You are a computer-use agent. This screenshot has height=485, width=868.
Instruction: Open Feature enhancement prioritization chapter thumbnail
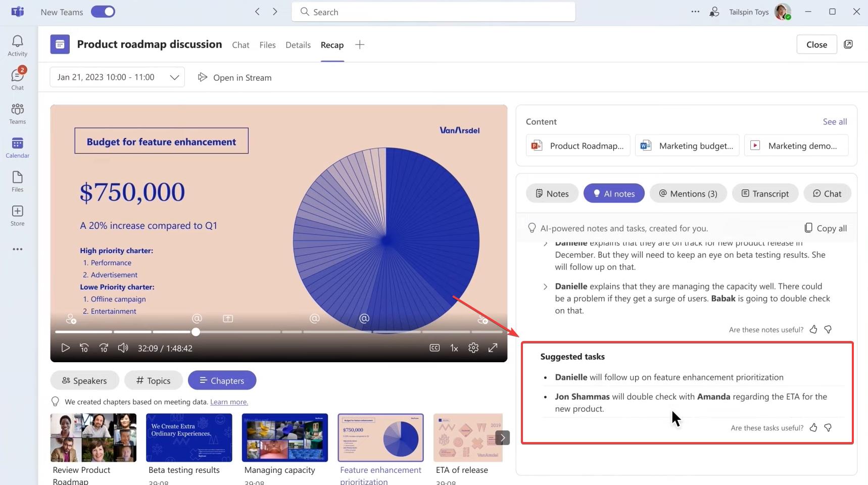pos(380,438)
